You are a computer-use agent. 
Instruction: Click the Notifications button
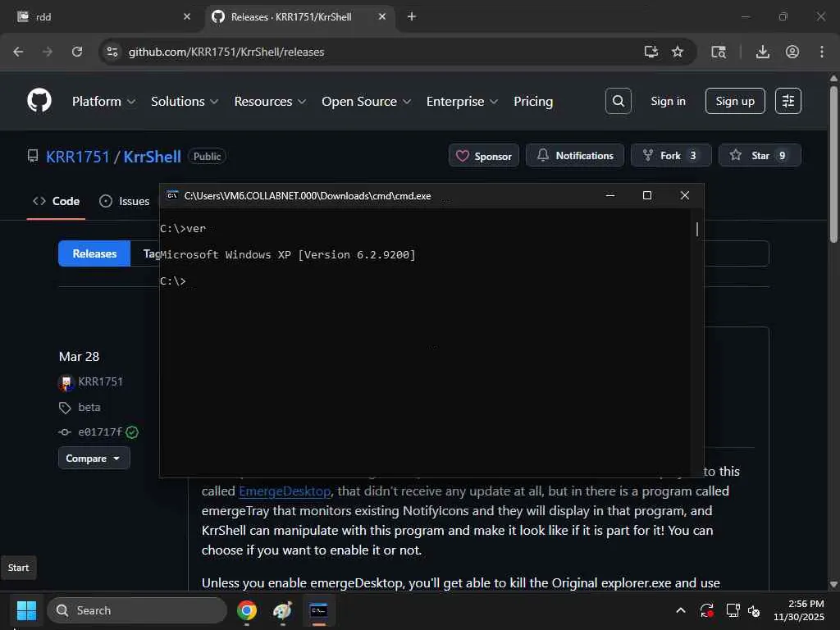[575, 155]
